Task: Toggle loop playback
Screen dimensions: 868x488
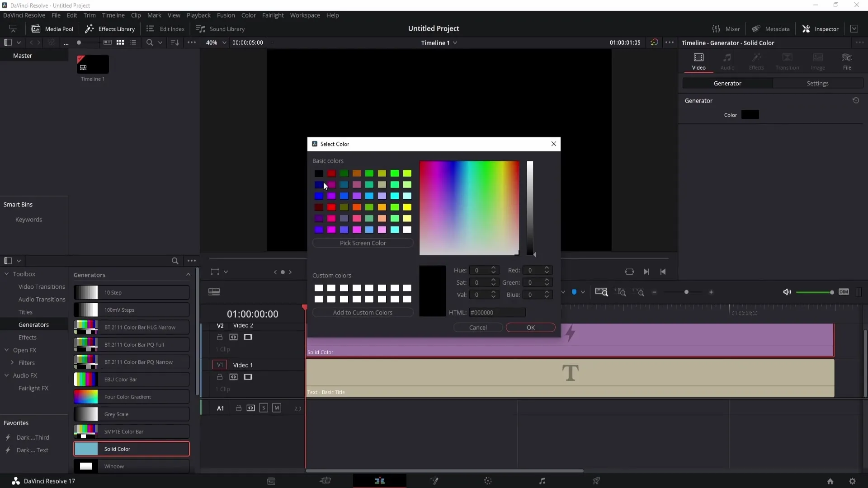Action: [629, 272]
